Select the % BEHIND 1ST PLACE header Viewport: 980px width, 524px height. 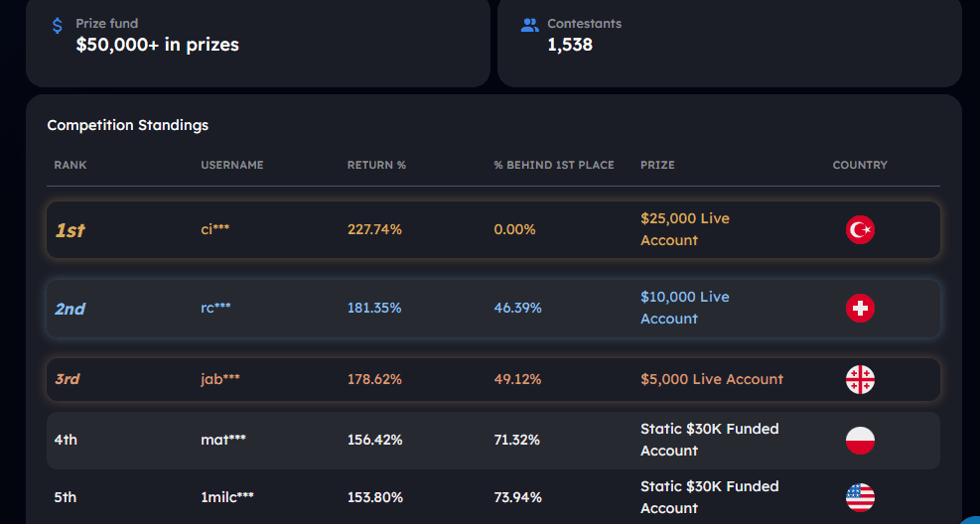coord(554,165)
